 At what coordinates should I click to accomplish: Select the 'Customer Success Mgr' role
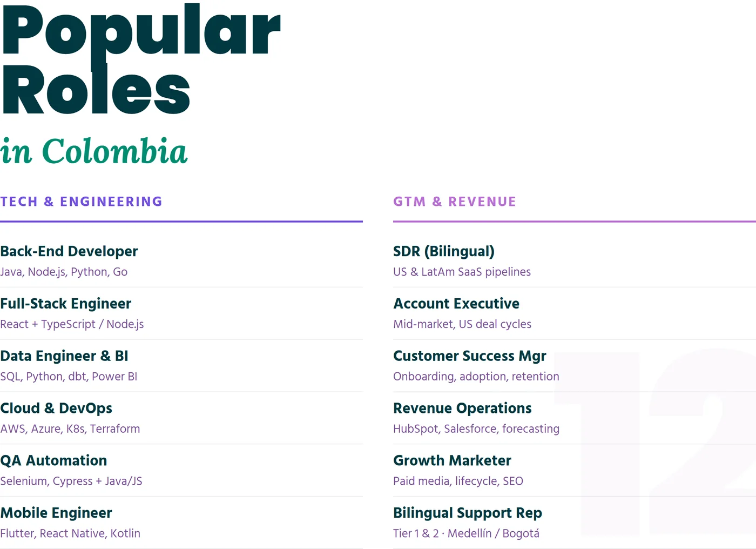[x=470, y=356]
